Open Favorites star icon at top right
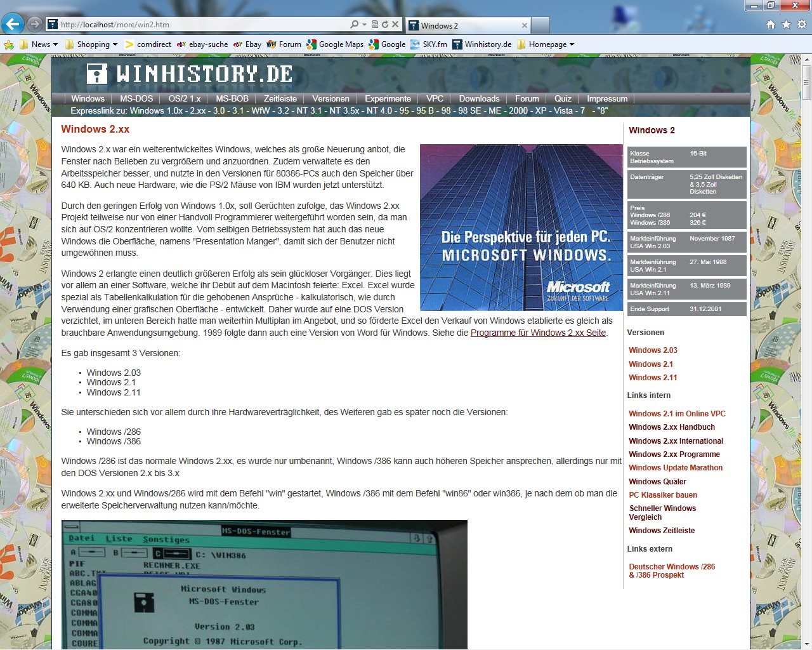 pos(786,25)
